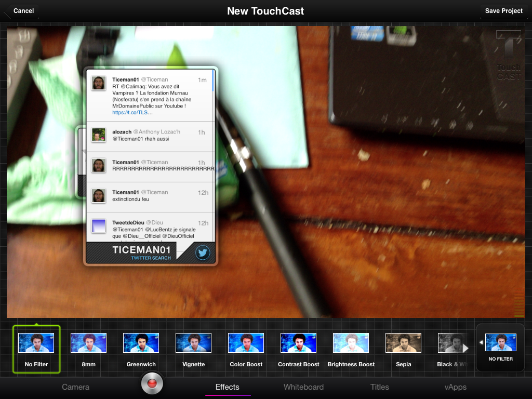Switch to the Effects tab
532x399 pixels.
[228, 387]
